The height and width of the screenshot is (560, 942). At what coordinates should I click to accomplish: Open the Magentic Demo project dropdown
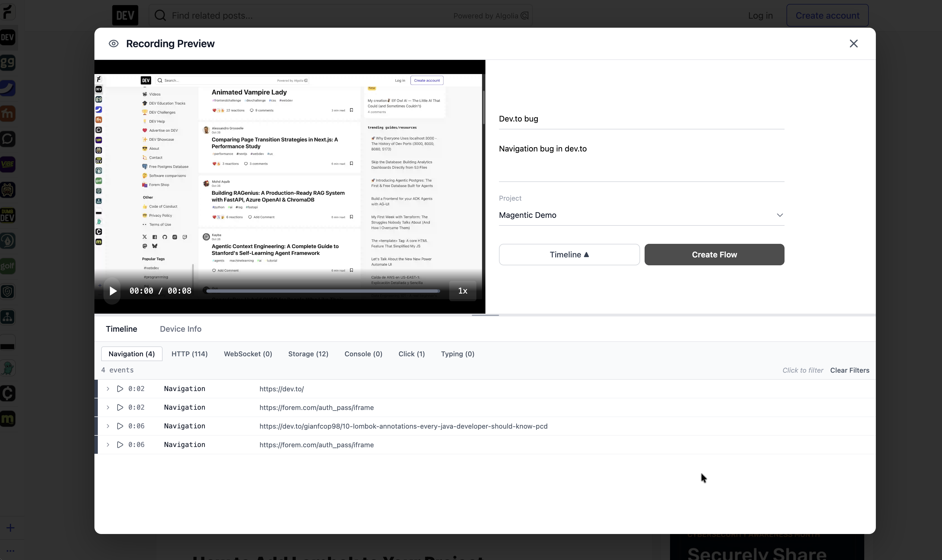click(x=641, y=215)
